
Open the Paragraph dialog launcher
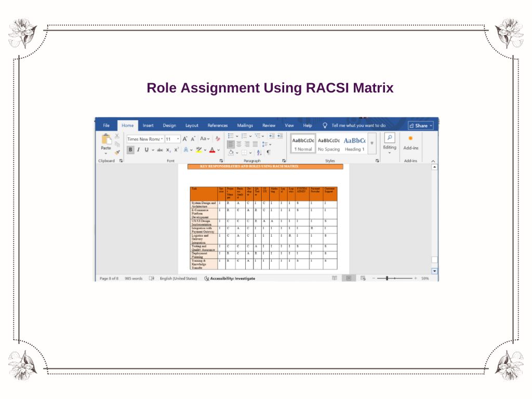point(284,161)
